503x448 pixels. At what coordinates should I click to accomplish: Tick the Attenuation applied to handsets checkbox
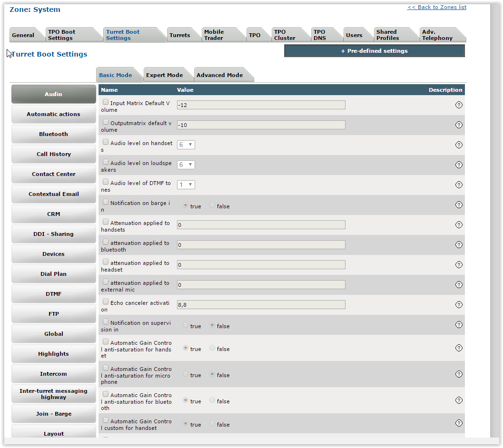point(106,222)
